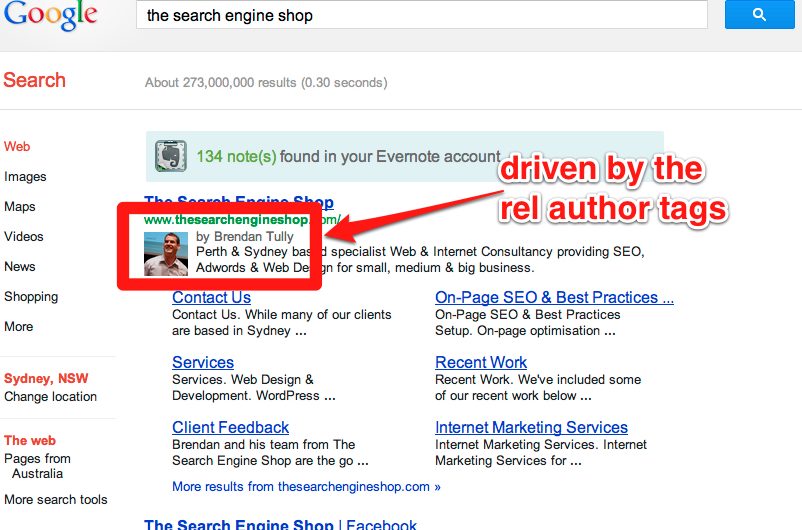Open the News search category
The image size is (802, 530).
19,267
